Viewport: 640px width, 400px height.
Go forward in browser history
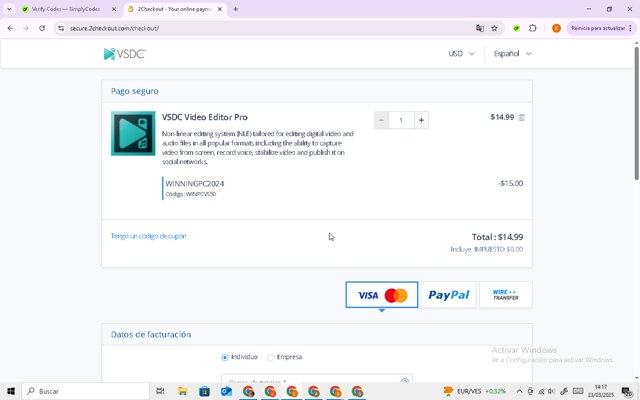26,28
